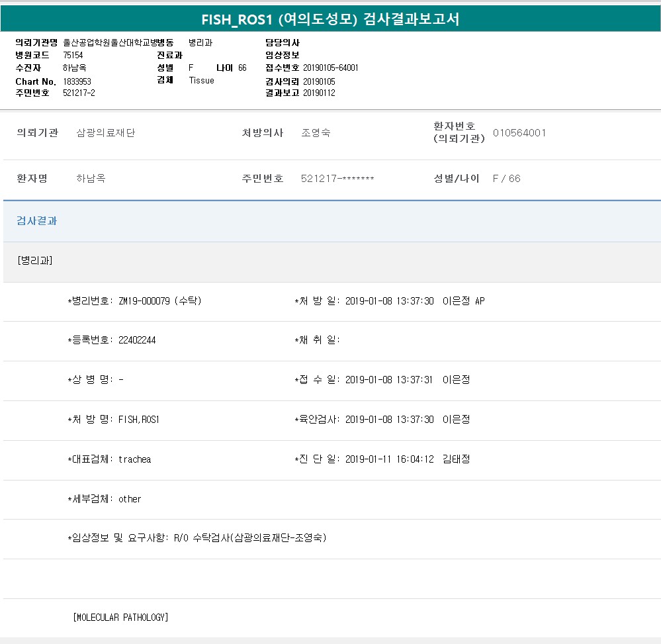This screenshot has height=644, width=661.
Task: Select the 등록번호 22402244 field
Action: pos(137,340)
